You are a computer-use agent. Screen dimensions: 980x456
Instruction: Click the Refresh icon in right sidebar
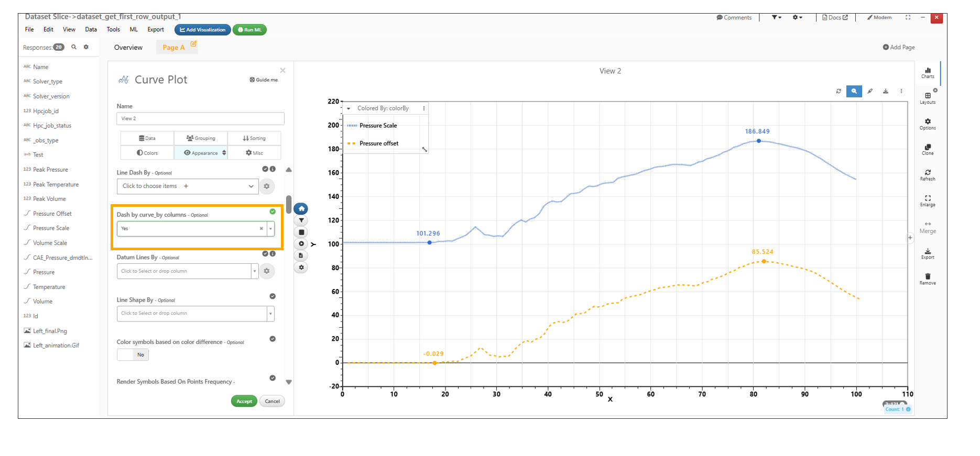point(928,175)
